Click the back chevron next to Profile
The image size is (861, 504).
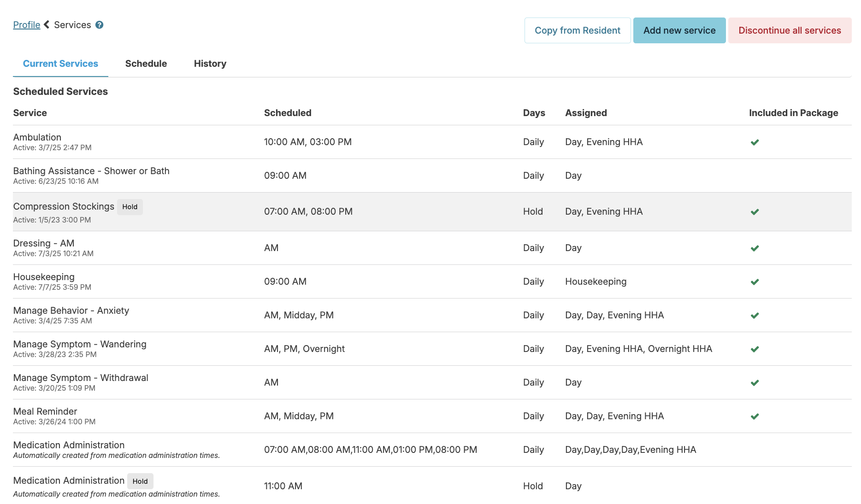pyautogui.click(x=47, y=24)
